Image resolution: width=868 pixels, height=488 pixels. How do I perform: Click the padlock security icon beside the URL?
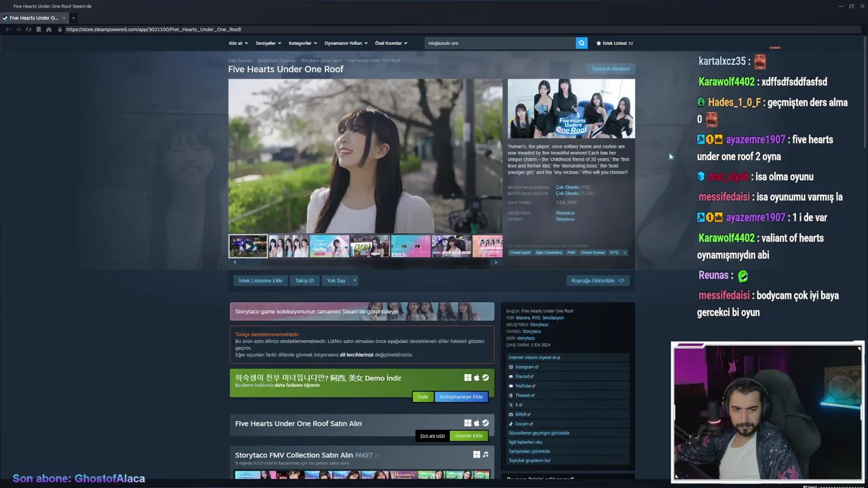point(60,30)
